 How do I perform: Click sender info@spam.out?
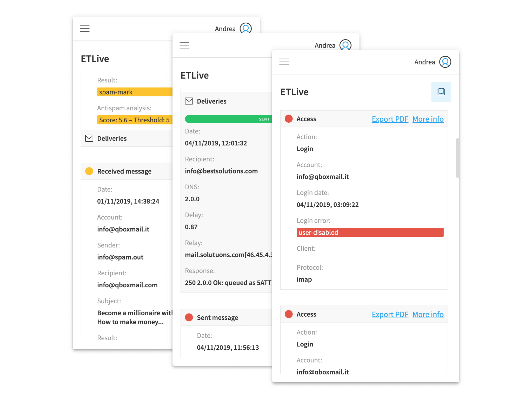(120, 257)
